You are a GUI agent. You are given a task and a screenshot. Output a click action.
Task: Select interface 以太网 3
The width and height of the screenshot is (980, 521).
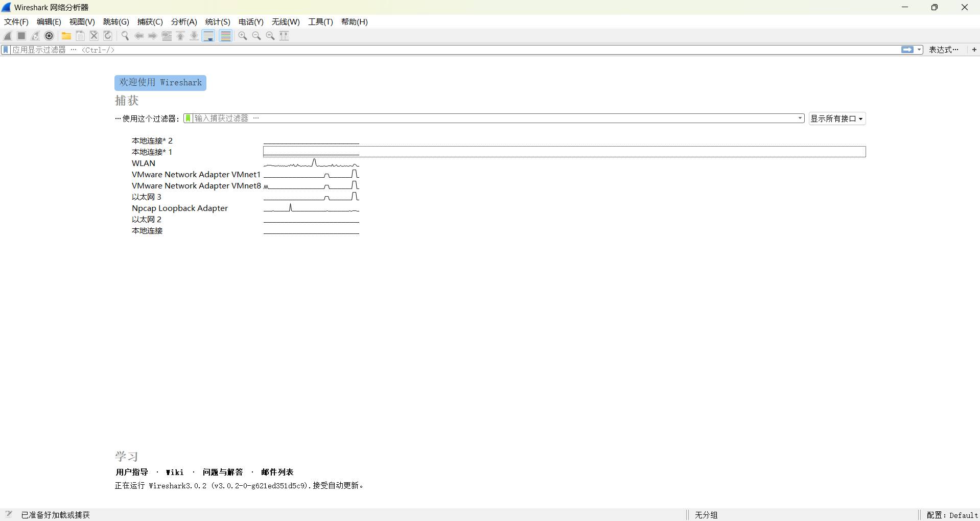point(147,197)
